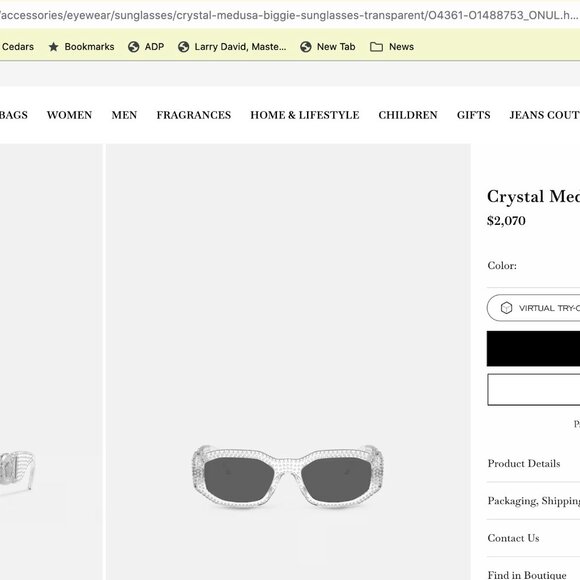The width and height of the screenshot is (580, 580).
Task: Open the MEN navigation menu
Action: [124, 115]
